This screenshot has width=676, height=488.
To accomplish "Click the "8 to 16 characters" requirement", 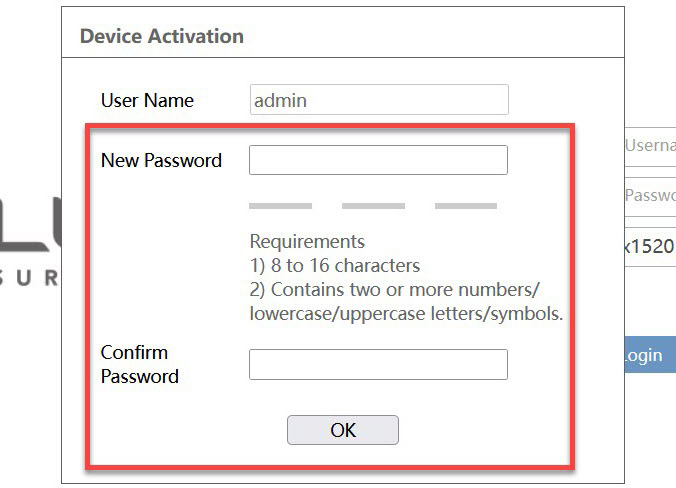I will [x=335, y=266].
